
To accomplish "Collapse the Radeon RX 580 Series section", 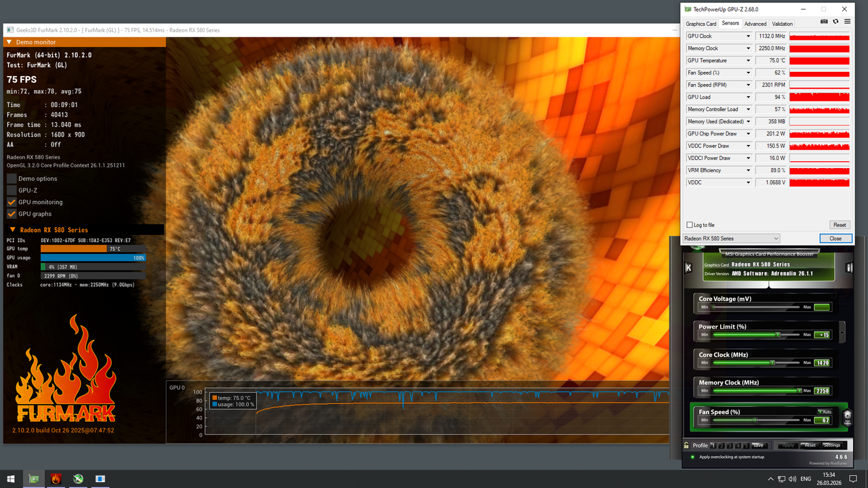I will tap(12, 230).
